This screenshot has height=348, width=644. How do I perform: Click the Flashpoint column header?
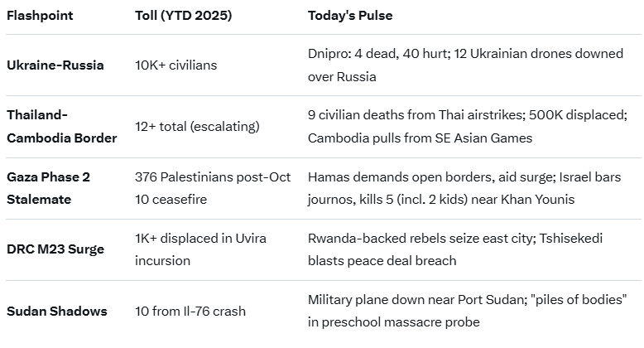point(40,16)
